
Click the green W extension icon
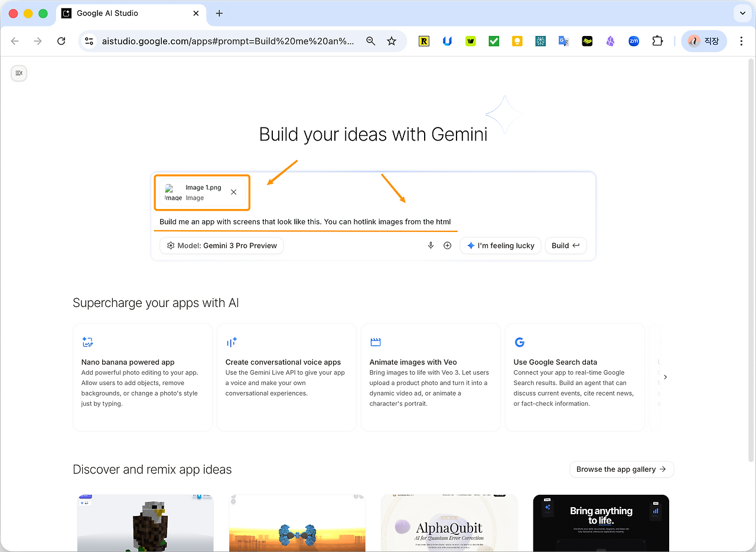coord(471,41)
